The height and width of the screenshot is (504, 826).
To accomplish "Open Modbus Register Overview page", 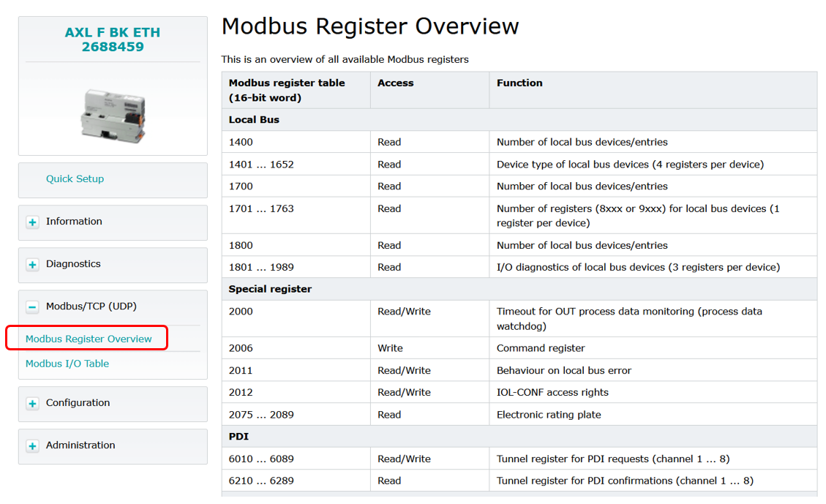I will point(89,339).
